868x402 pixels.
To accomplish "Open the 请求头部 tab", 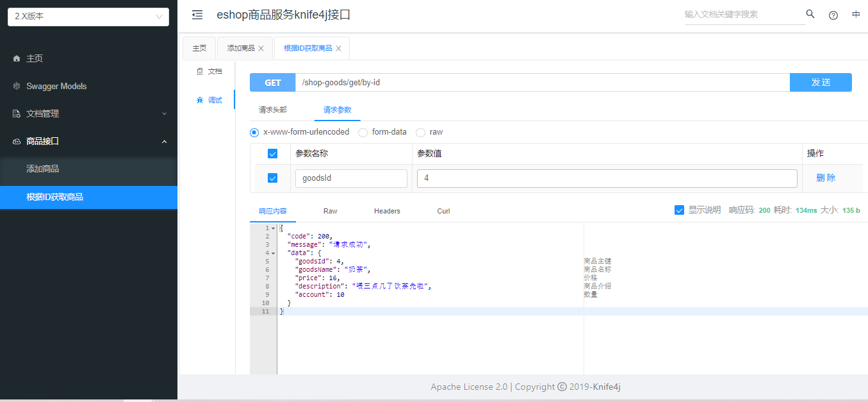I will [x=273, y=110].
